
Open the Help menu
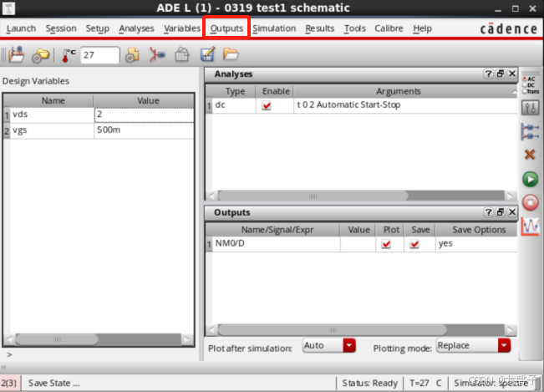pyautogui.click(x=422, y=28)
